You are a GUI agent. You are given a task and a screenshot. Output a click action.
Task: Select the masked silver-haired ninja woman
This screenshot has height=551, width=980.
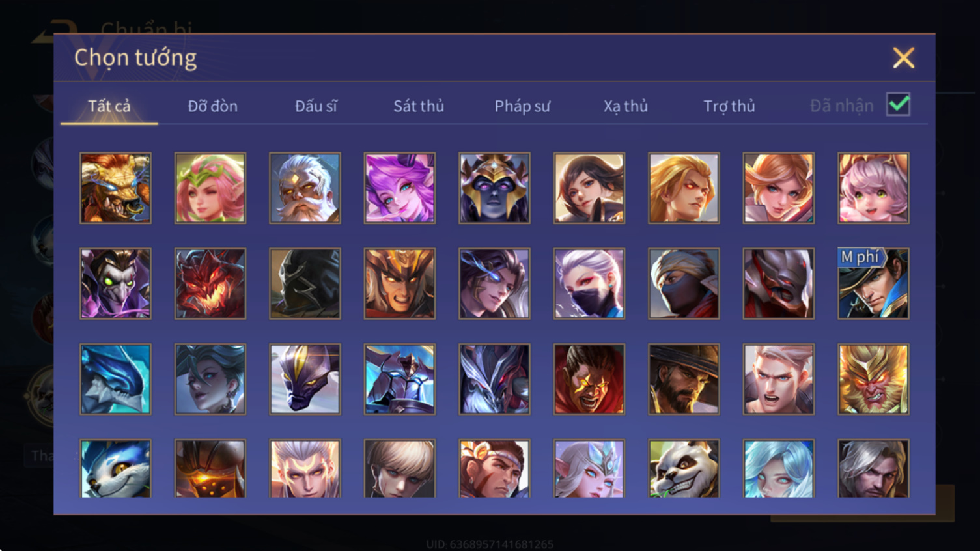(589, 283)
